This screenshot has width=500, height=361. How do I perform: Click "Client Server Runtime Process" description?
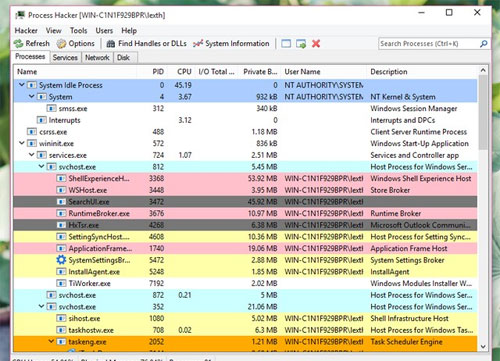(419, 132)
